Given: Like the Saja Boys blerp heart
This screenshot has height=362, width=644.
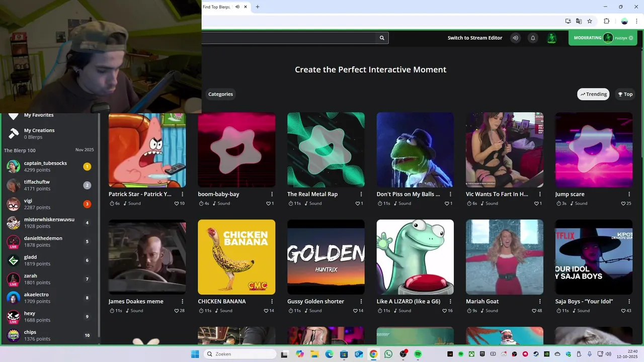Looking at the screenshot, I should pyautogui.click(x=623, y=311).
